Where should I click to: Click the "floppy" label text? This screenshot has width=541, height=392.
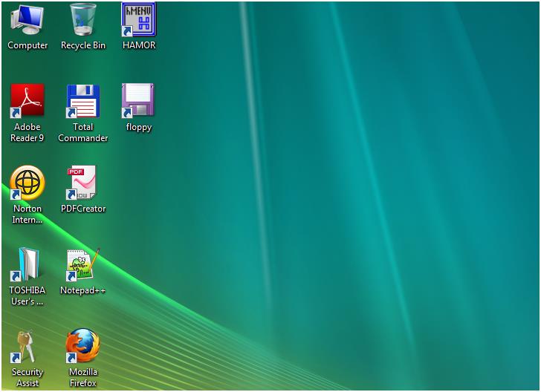pyautogui.click(x=139, y=127)
